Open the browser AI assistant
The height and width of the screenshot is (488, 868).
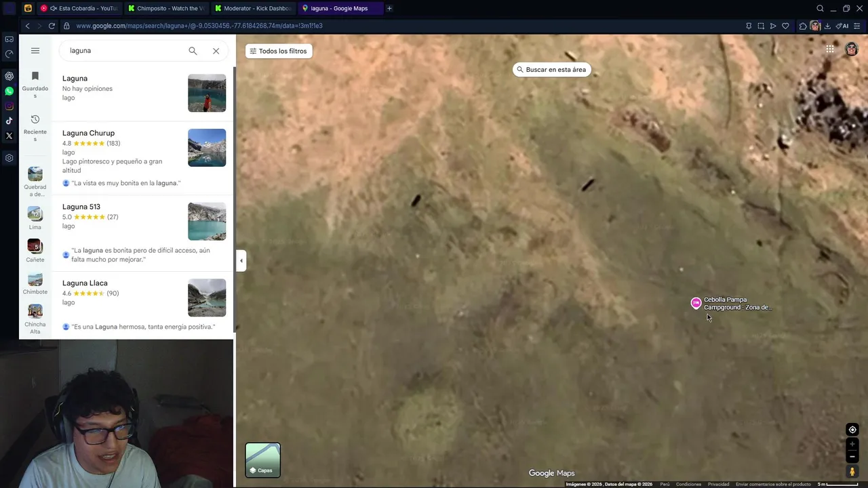tap(843, 26)
